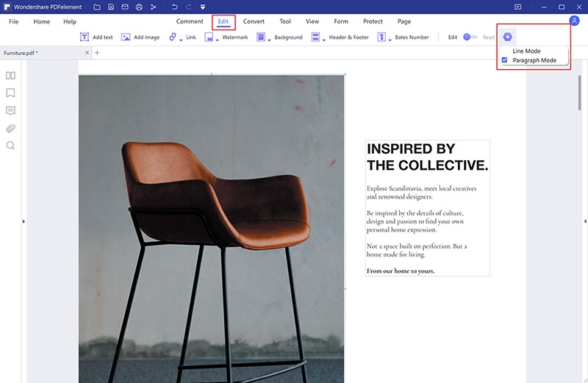Open the Bates Number dropdown
Screen dimensions: 588x383
(390, 40)
